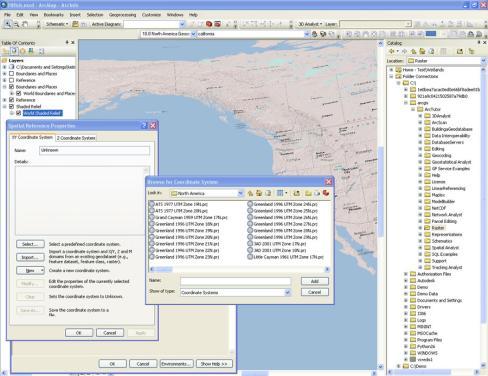Switch to the Z Coordinate System tab
488x376 pixels.
(76, 138)
